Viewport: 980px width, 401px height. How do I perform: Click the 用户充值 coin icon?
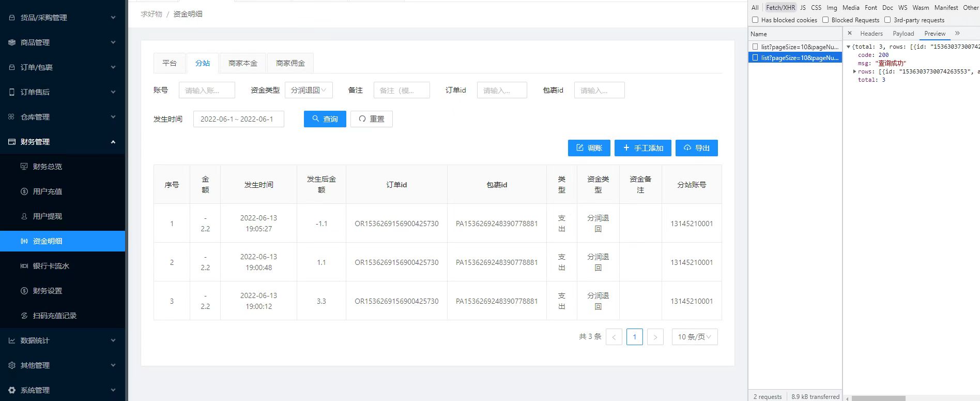24,191
